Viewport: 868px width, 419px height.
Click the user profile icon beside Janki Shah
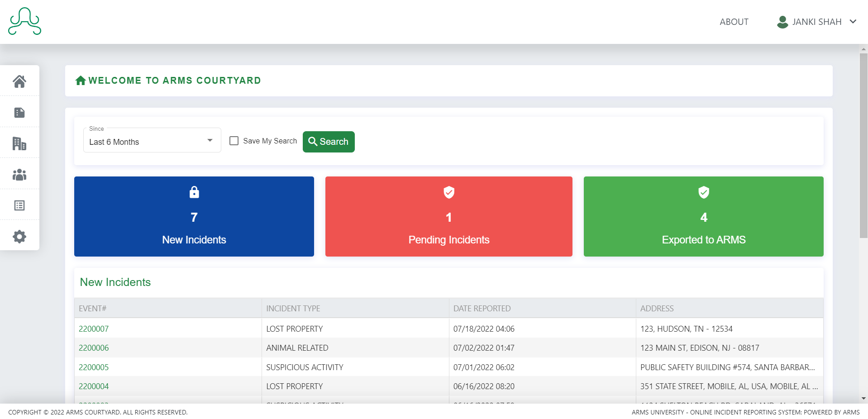(782, 21)
